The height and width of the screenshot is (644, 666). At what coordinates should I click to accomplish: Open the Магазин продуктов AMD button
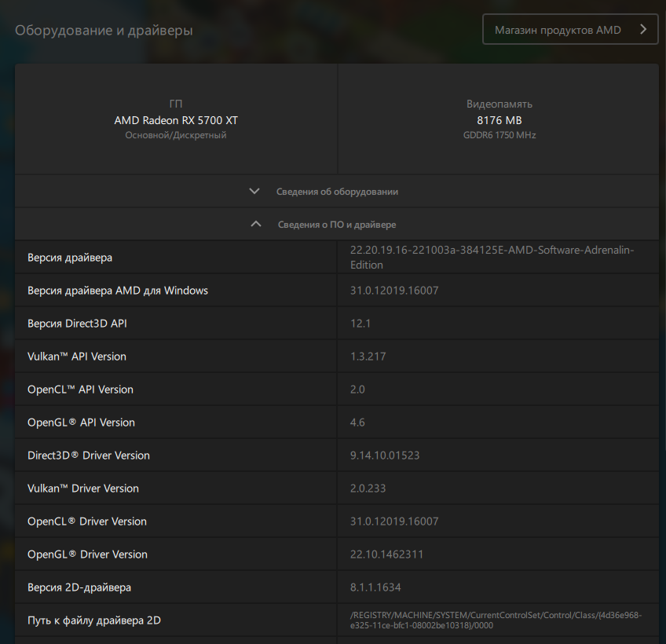[x=570, y=29]
